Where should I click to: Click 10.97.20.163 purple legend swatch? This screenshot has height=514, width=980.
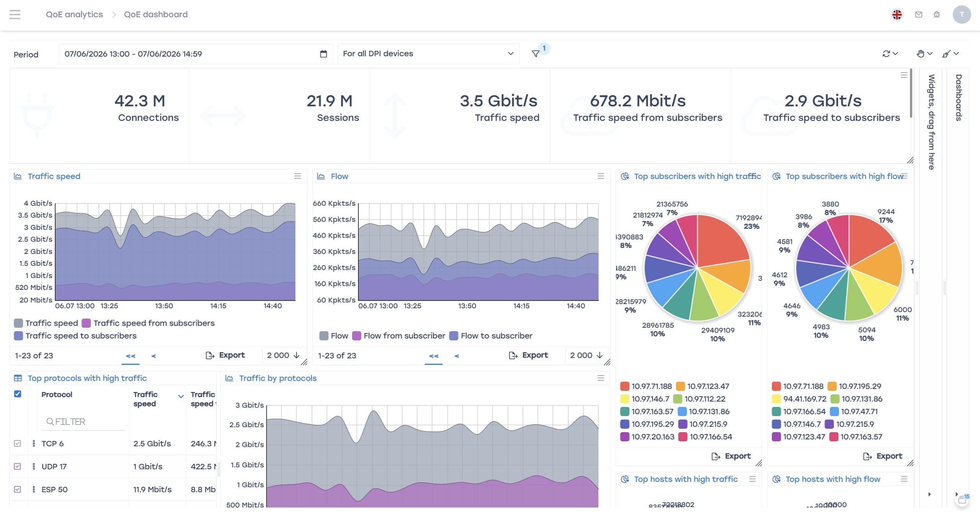[625, 437]
